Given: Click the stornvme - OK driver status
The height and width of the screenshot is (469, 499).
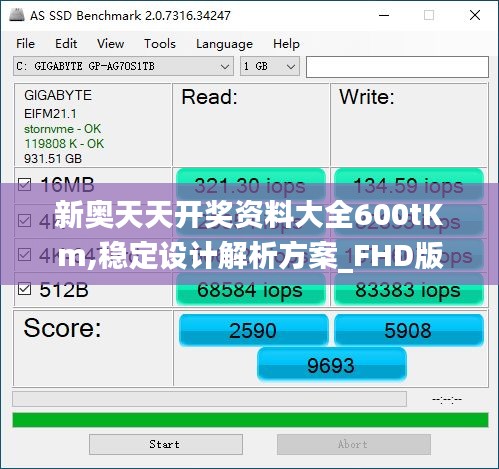Looking at the screenshot, I should click(x=62, y=129).
